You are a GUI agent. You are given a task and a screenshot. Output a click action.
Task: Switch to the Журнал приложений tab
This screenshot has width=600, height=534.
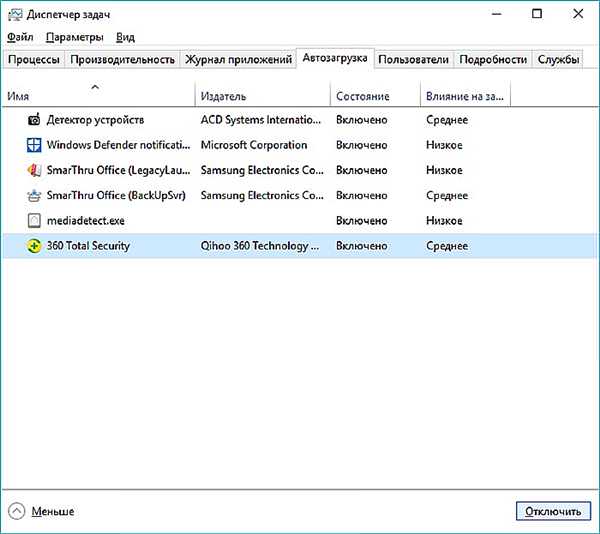(x=238, y=59)
